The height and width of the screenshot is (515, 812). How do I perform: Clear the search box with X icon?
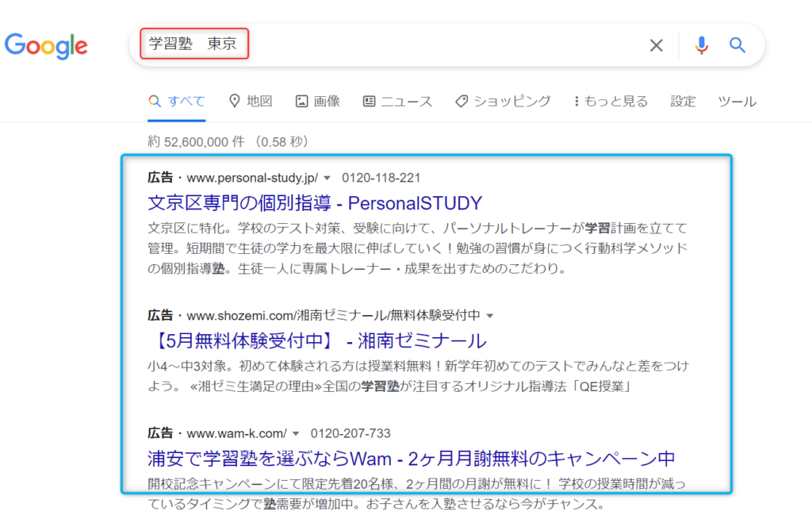coord(656,45)
